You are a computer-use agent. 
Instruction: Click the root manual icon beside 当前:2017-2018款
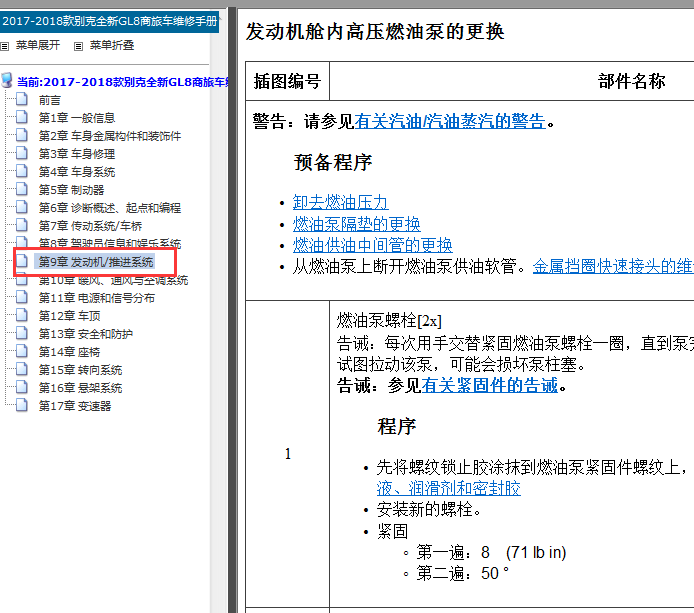pyautogui.click(x=7, y=81)
